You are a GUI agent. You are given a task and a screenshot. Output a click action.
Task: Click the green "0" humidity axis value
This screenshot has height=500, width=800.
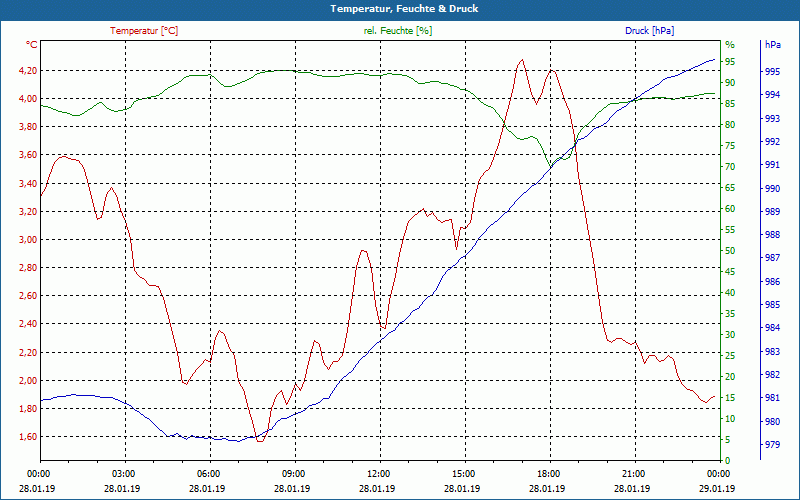[728, 461]
